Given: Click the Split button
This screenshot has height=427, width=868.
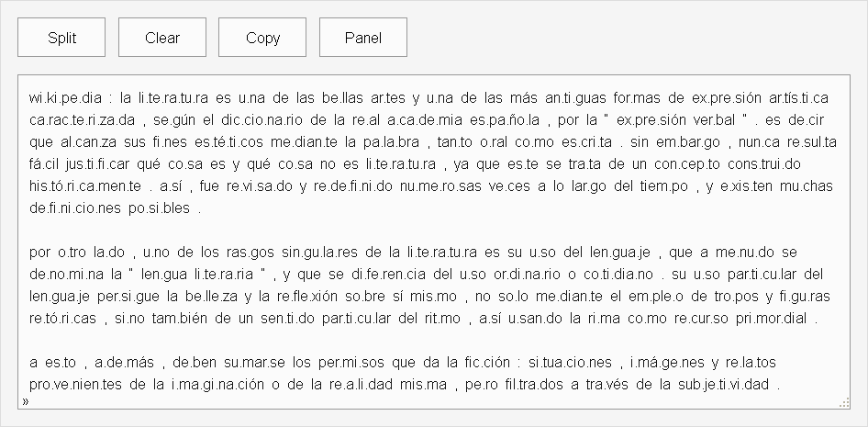Looking at the screenshot, I should click(x=61, y=37).
